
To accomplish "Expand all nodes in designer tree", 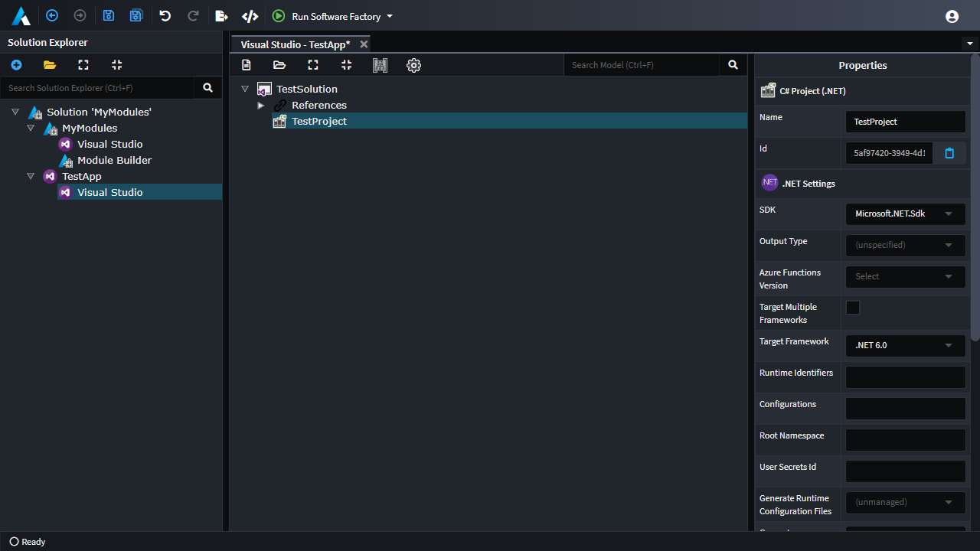I will tap(313, 65).
